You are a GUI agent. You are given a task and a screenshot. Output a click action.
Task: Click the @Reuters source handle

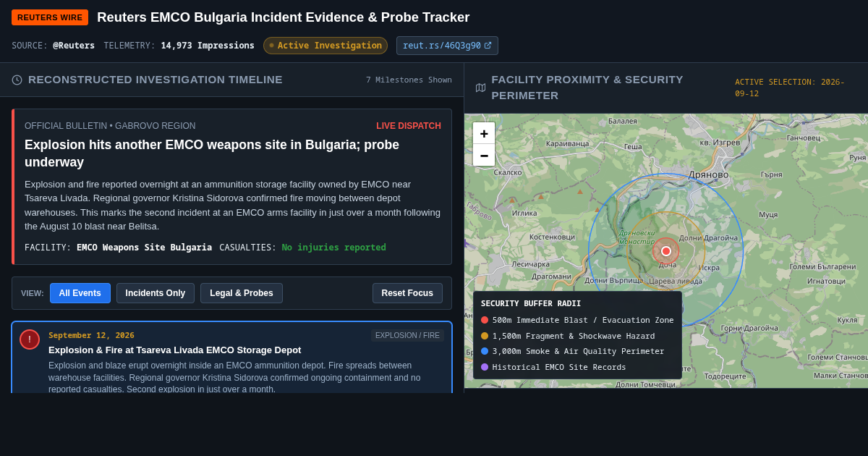[74, 46]
